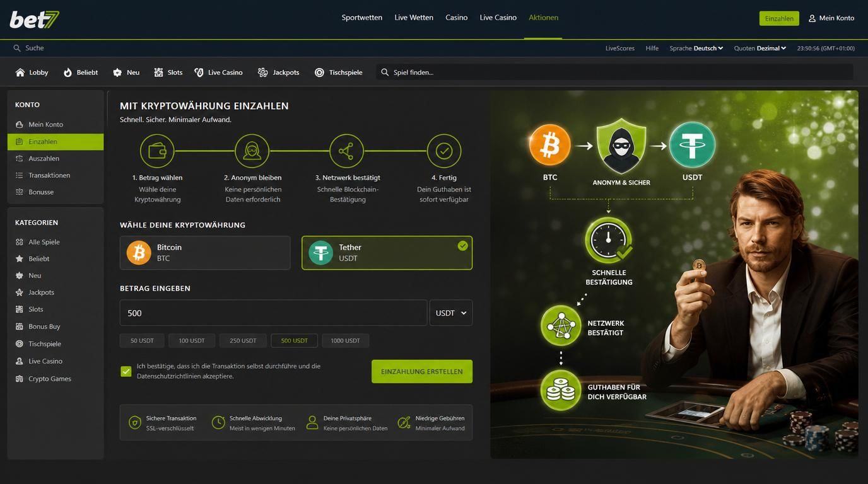868x484 pixels.
Task: Choose the 500 USDT preset amount
Action: click(295, 341)
